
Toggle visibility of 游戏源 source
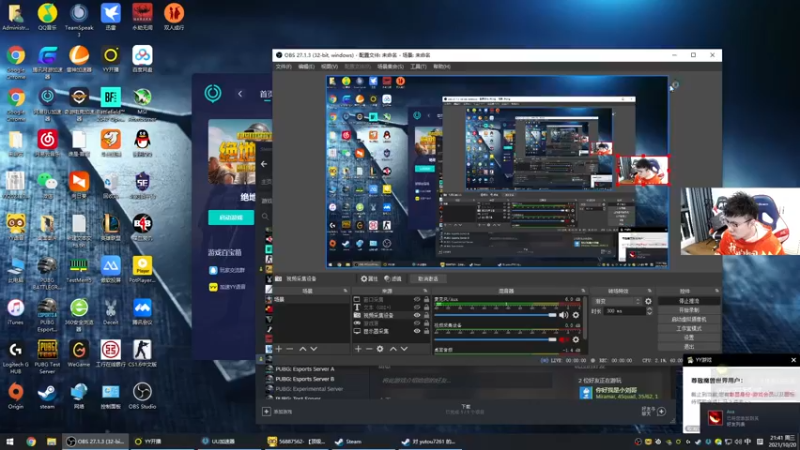417,323
